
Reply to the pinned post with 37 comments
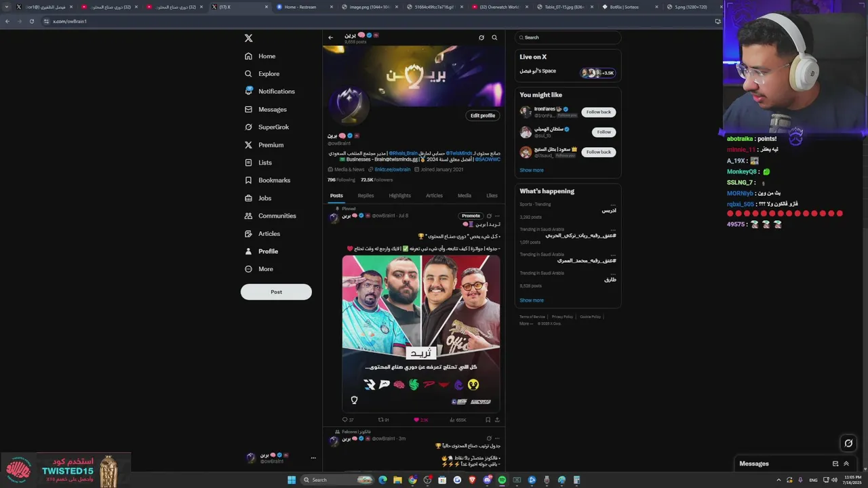tap(348, 420)
